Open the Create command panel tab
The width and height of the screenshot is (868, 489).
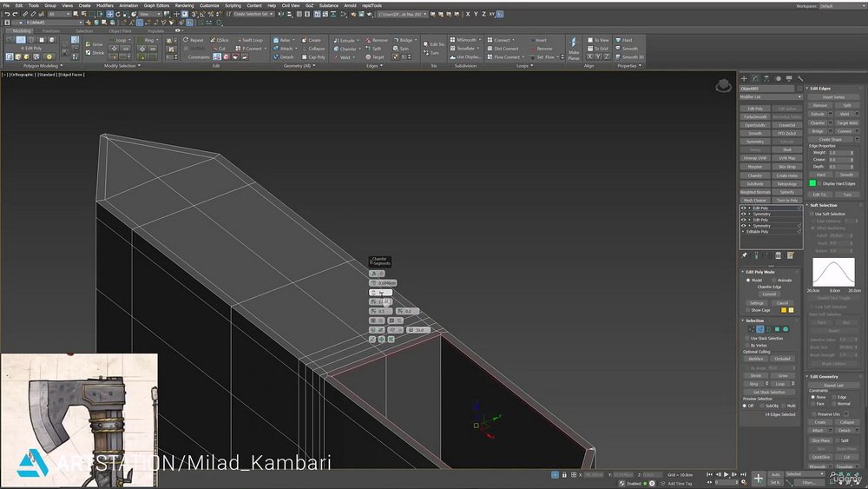pyautogui.click(x=744, y=79)
